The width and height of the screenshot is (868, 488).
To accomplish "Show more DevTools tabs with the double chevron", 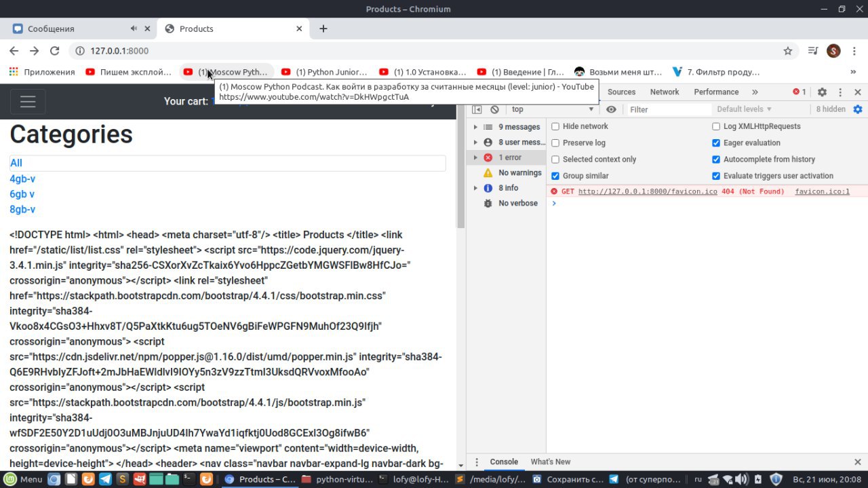I will [x=755, y=92].
